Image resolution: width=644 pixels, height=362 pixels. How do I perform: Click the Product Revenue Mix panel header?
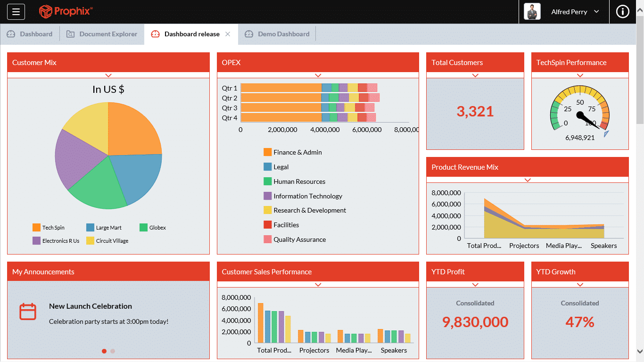(528, 167)
